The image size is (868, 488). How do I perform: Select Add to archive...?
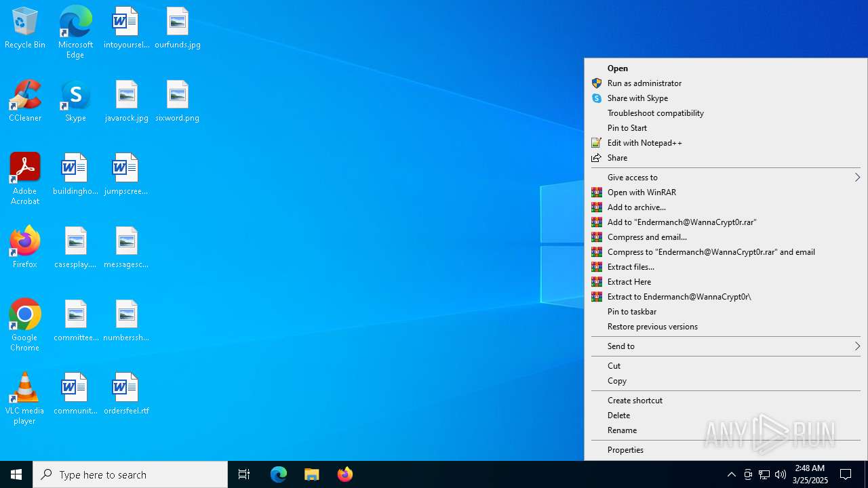(726, 207)
